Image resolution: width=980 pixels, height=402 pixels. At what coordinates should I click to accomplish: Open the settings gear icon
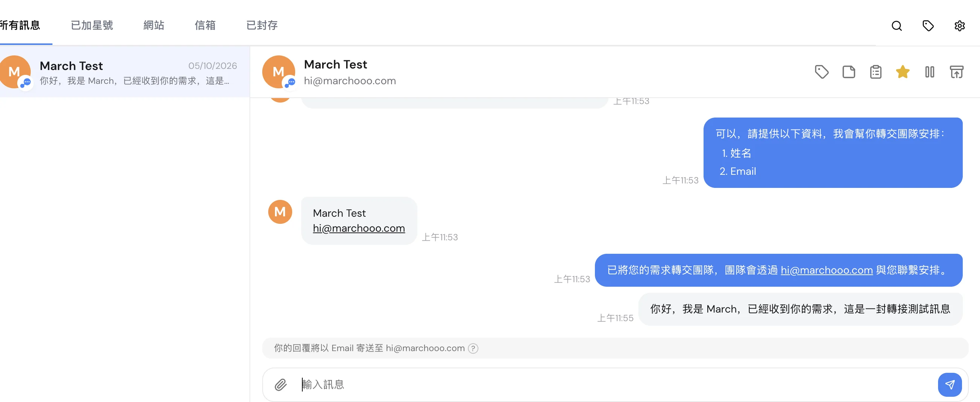(x=959, y=26)
